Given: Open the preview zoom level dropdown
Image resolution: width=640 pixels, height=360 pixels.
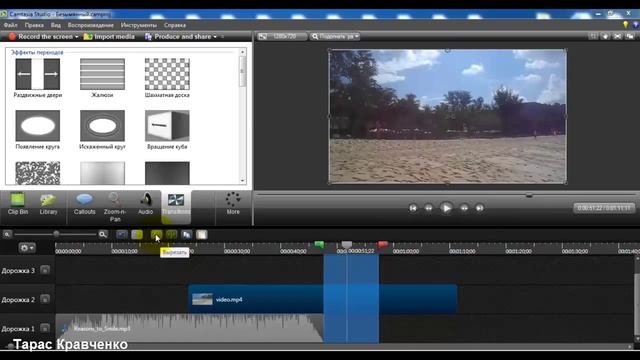Looking at the screenshot, I should tap(335, 36).
